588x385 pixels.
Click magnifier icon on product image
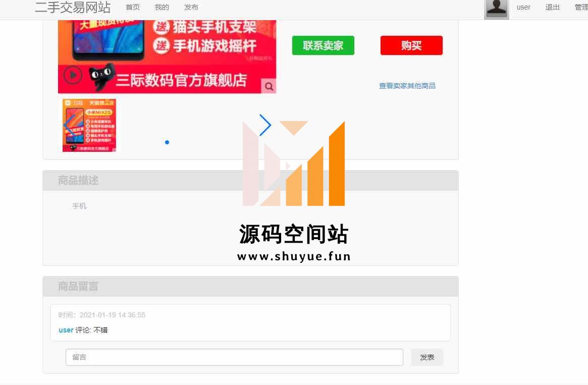(269, 86)
